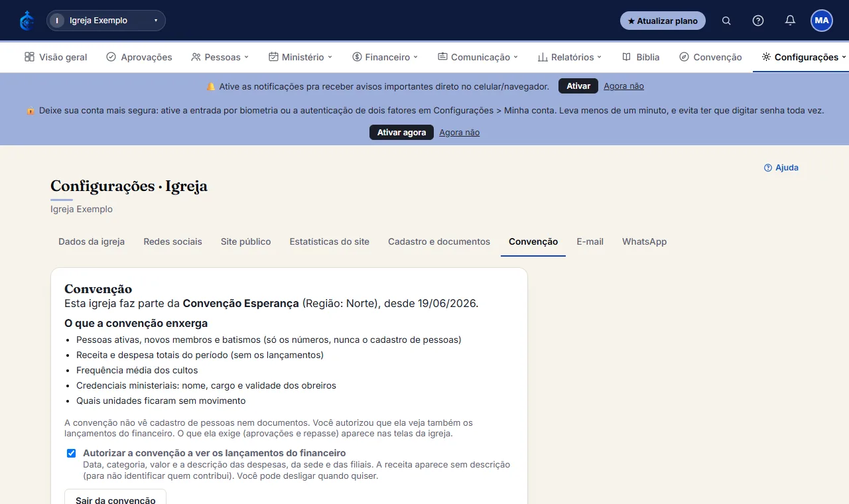Click the Bíblia book icon

point(626,57)
